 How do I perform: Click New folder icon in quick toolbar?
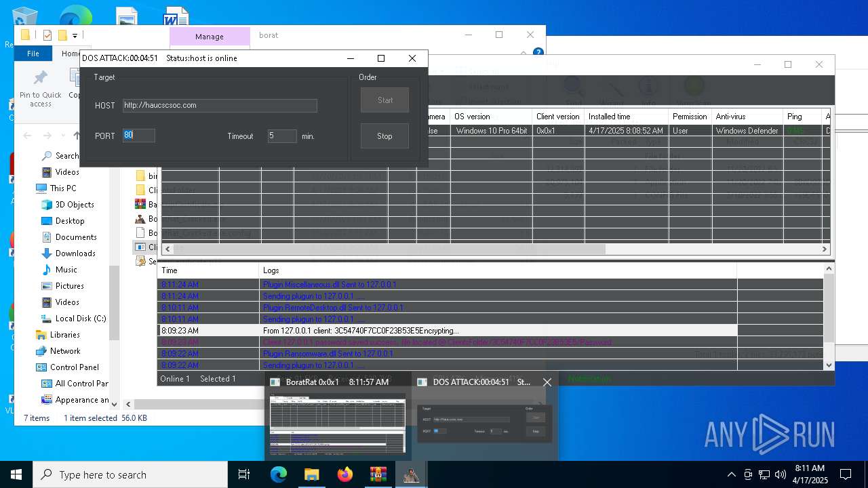[62, 35]
